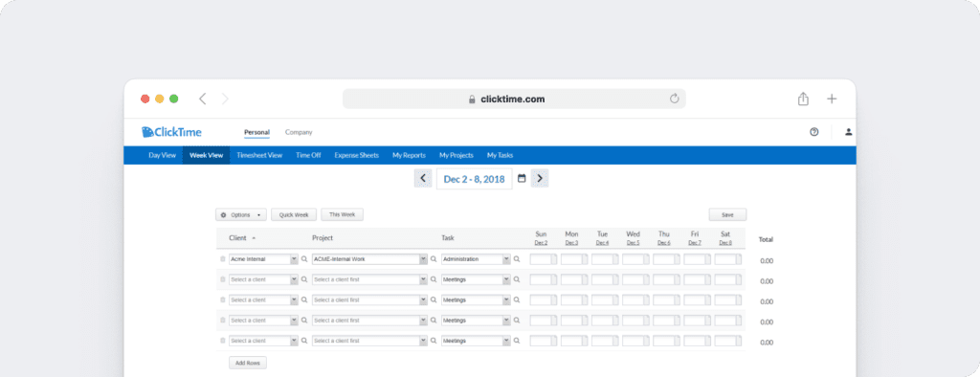980x377 pixels.
Task: Open the ACME-Internal Work project dropdown
Action: [423, 259]
